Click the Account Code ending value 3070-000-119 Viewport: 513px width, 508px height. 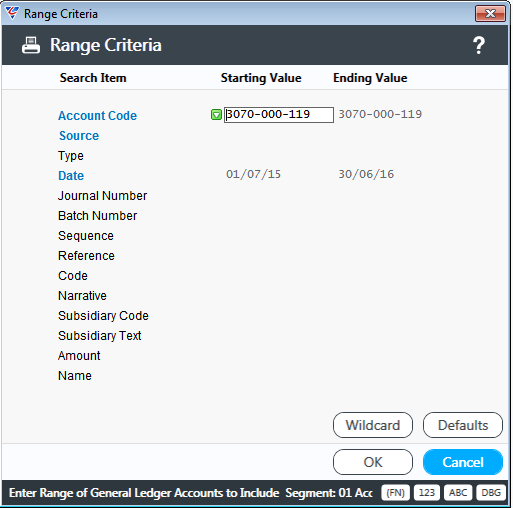click(x=380, y=114)
